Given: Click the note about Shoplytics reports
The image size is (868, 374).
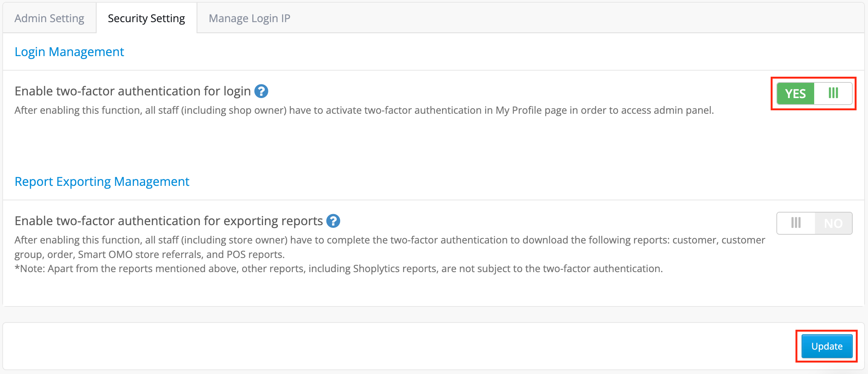Looking at the screenshot, I should 339,269.
